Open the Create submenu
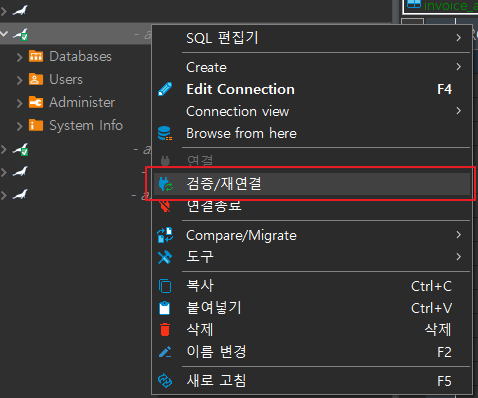The height and width of the screenshot is (398, 478). (x=312, y=67)
